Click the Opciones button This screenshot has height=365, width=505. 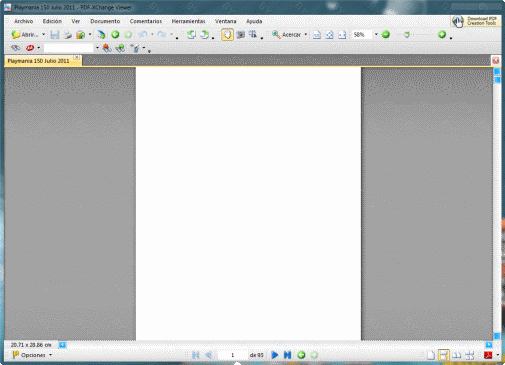click(x=29, y=355)
